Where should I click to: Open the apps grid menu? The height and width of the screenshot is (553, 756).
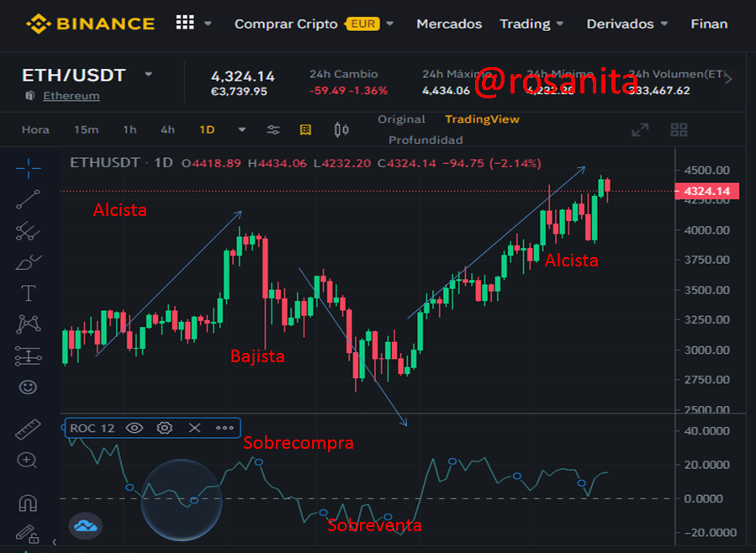185,22
